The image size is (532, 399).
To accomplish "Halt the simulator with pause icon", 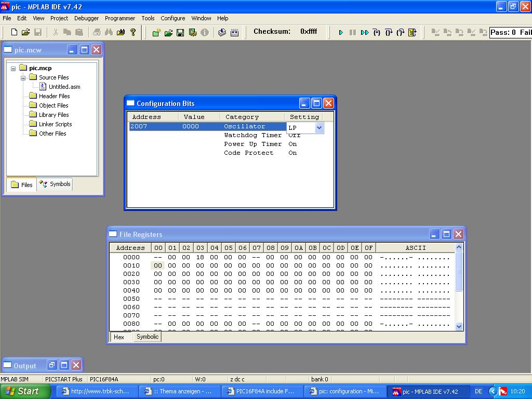I will coord(353,33).
